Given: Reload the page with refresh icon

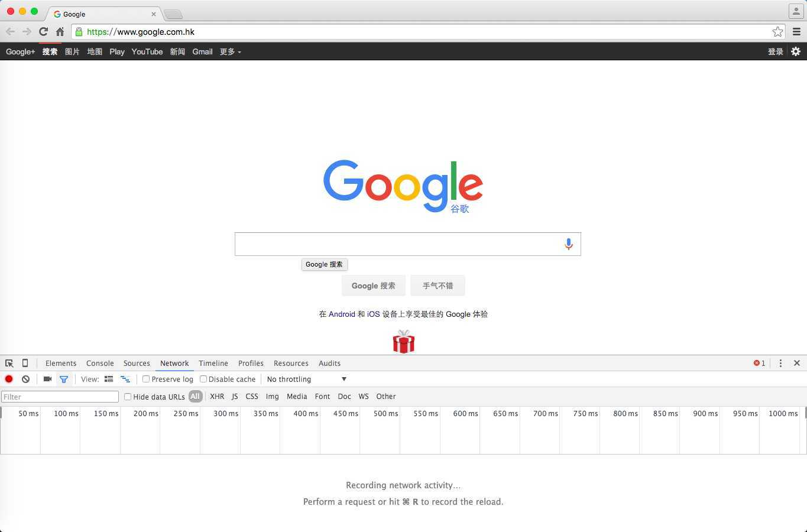Looking at the screenshot, I should [43, 32].
